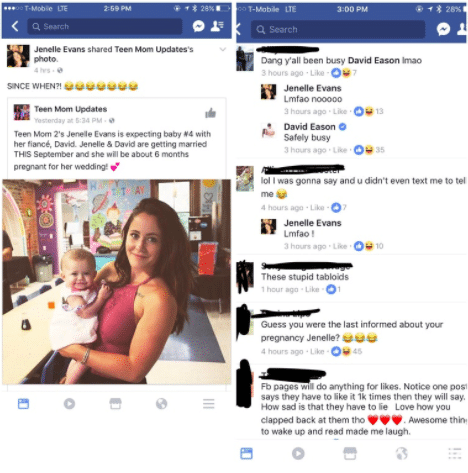The image size is (468, 473).
Task: Open Messenger icon in right header
Action: click(443, 29)
